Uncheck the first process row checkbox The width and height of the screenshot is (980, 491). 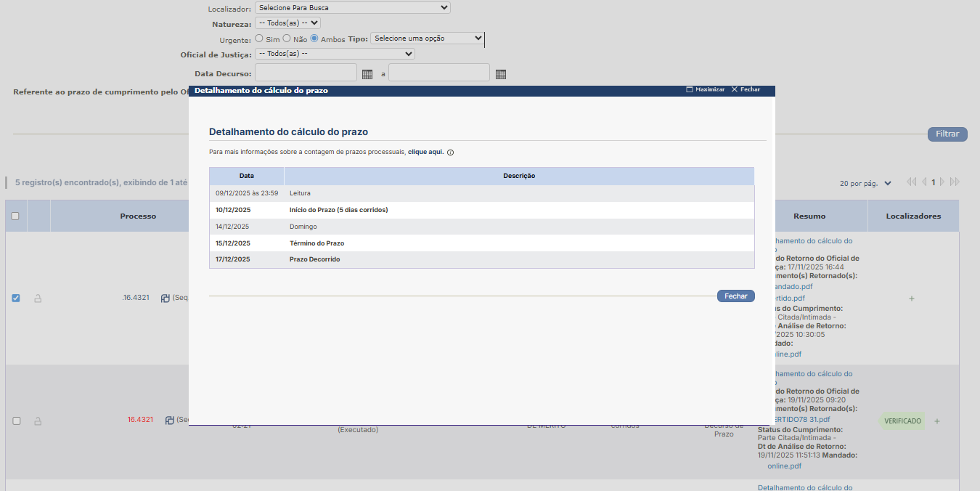16,298
